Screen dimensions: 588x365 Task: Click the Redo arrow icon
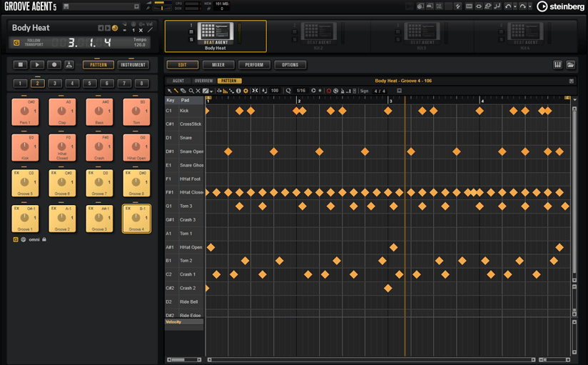pyautogui.click(x=522, y=6)
